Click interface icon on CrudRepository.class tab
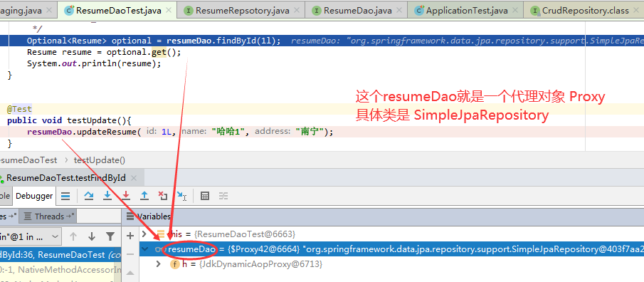 (x=534, y=10)
